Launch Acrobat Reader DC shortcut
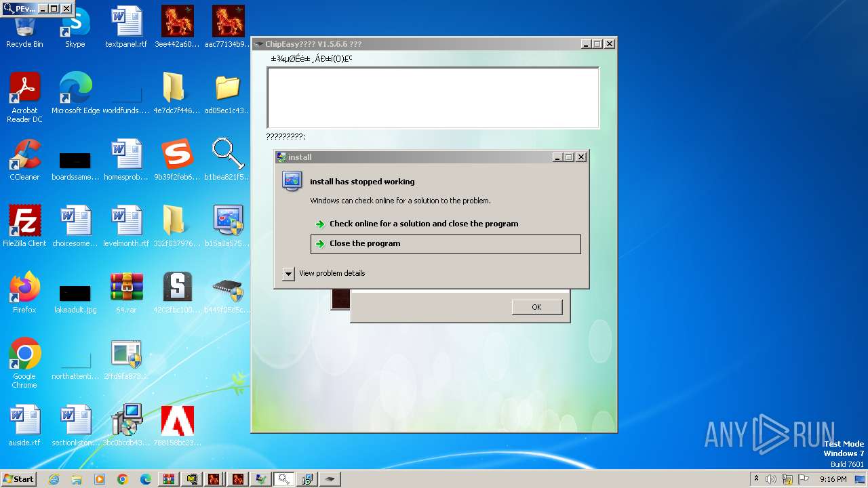The width and height of the screenshot is (868, 488). [x=24, y=98]
